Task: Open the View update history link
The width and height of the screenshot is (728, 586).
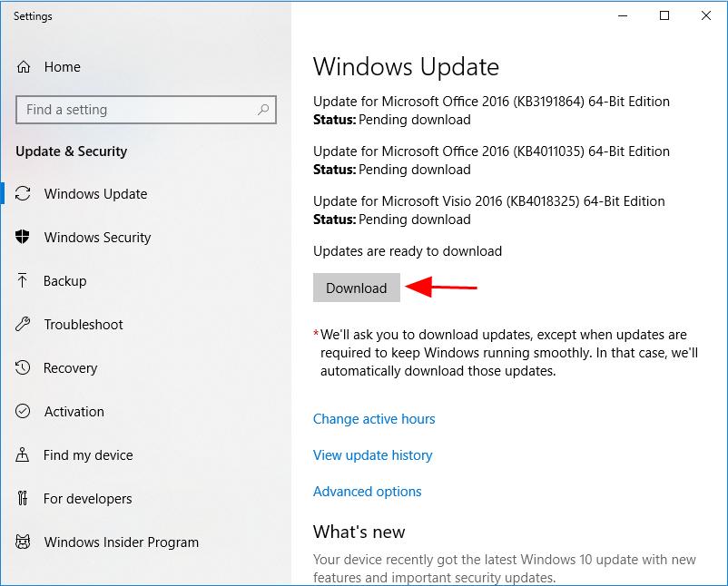Action: pyautogui.click(x=372, y=455)
